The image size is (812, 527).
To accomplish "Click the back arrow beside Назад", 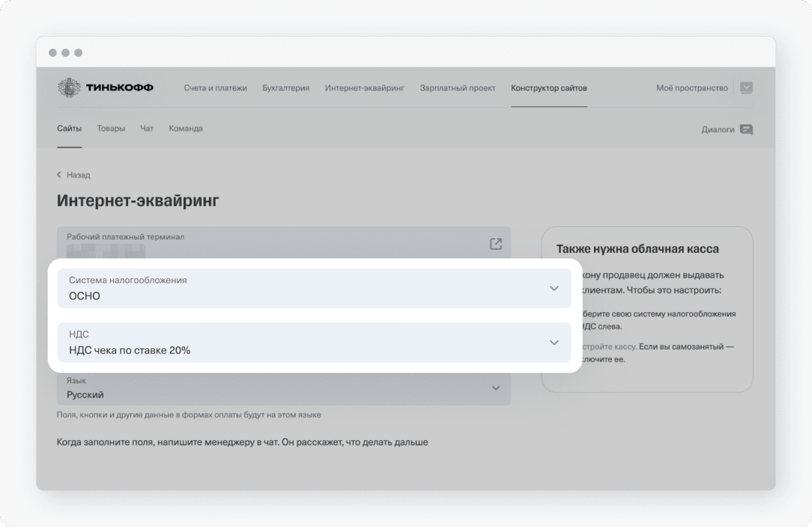I will pos(59,175).
